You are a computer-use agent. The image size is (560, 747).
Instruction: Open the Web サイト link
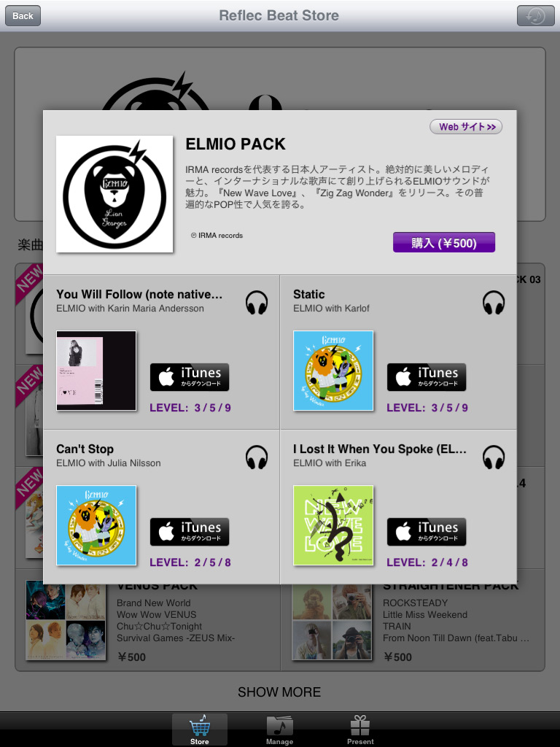click(466, 127)
